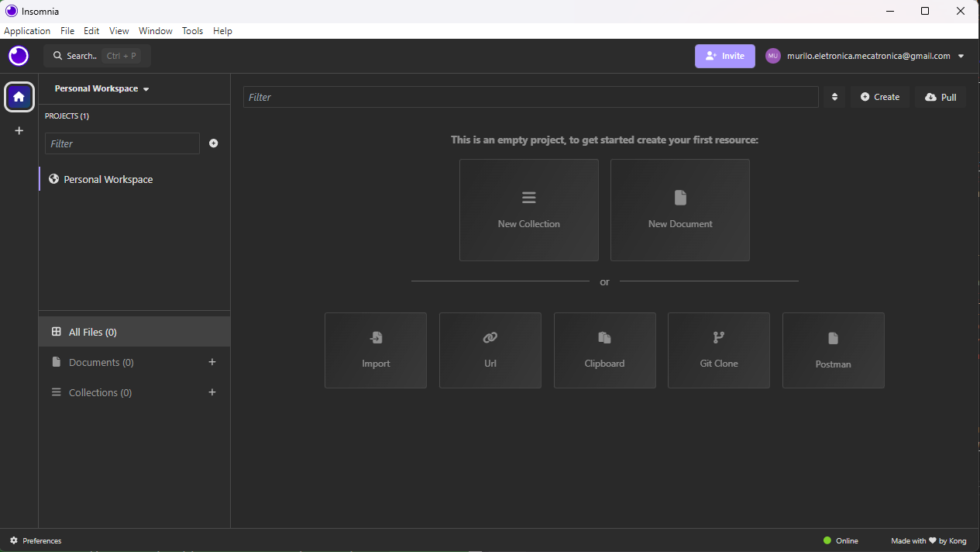
Task: Open the New Document card
Action: 680,210
